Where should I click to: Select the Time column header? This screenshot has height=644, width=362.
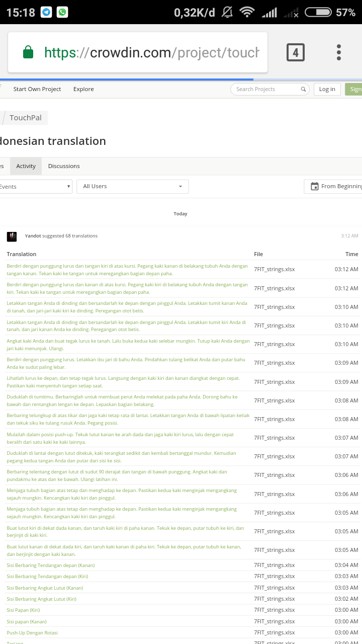pos(352,254)
